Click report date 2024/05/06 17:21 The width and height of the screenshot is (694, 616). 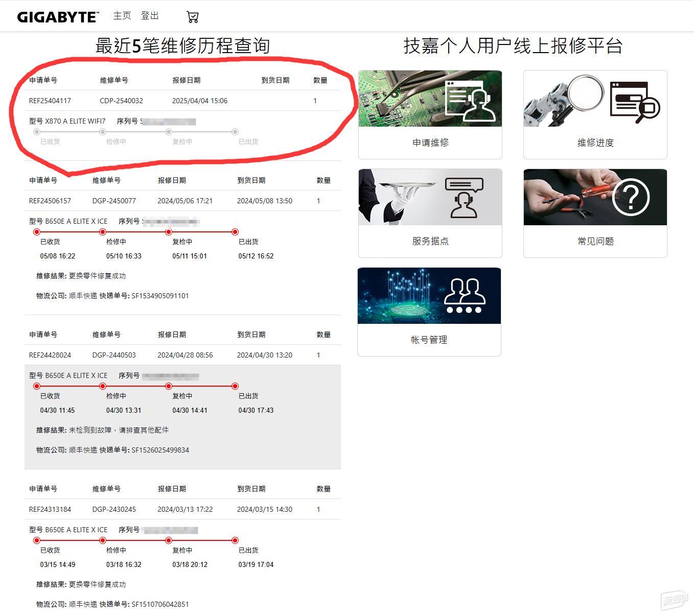click(185, 201)
